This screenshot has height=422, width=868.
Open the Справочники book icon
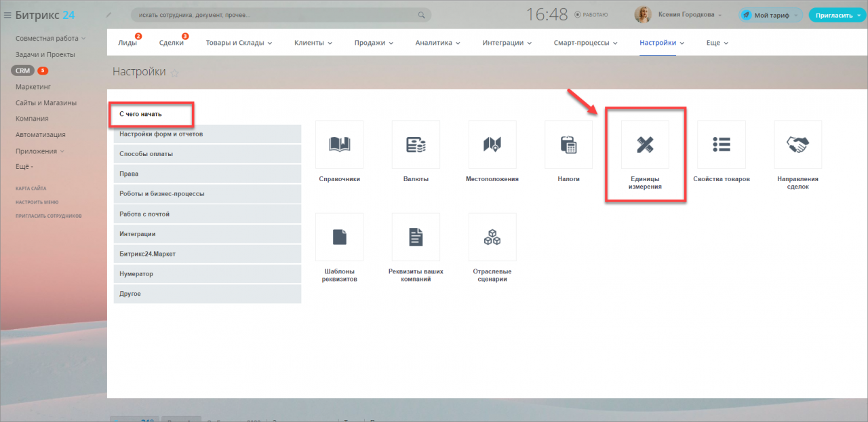pos(339,145)
